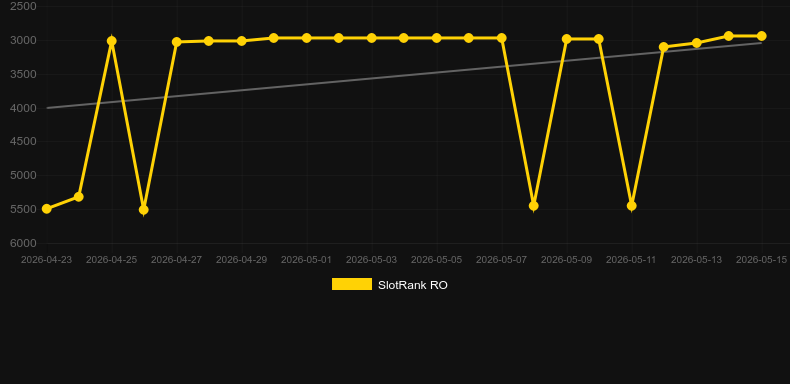Screen dimensions: 790x384
Task: Select the data point for 2026-05-14
Action: tap(729, 36)
